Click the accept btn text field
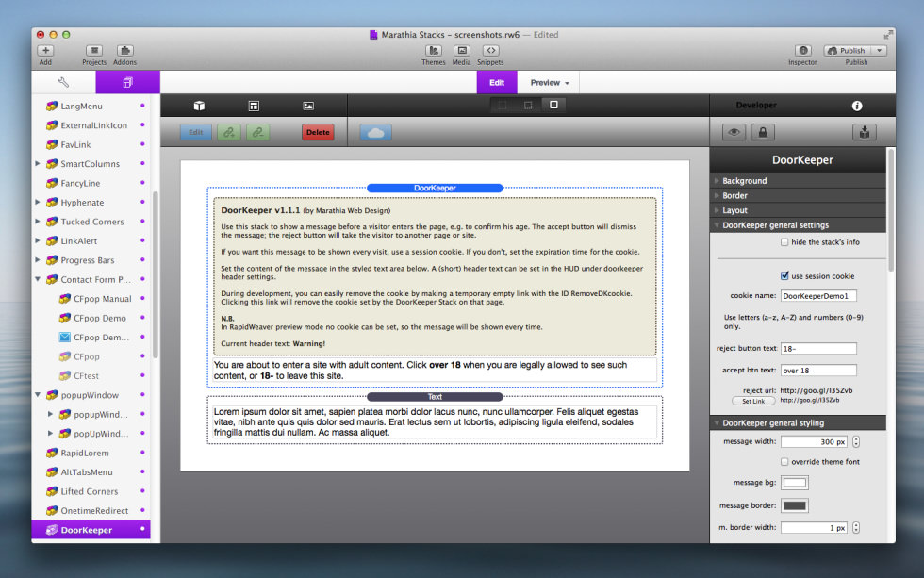This screenshot has width=924, height=578. [818, 370]
